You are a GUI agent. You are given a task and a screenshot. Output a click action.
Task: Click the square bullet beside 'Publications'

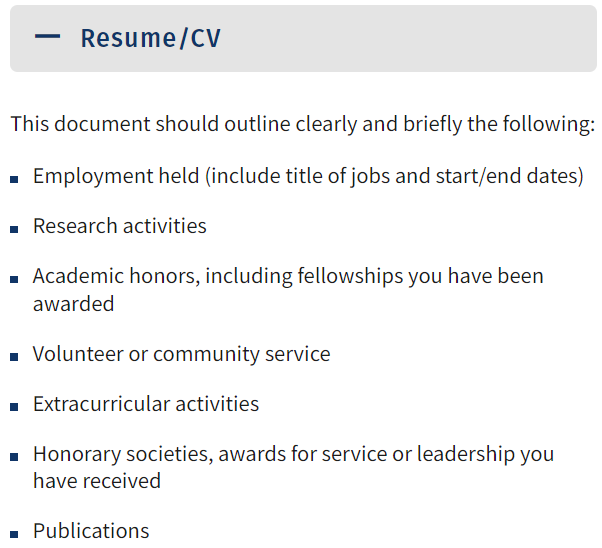coord(14,534)
